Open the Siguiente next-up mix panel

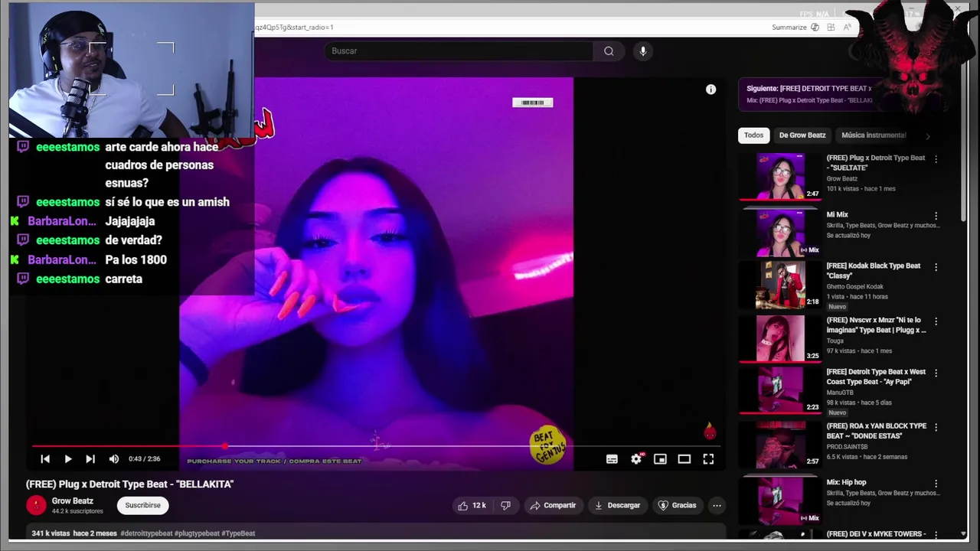[x=809, y=94]
